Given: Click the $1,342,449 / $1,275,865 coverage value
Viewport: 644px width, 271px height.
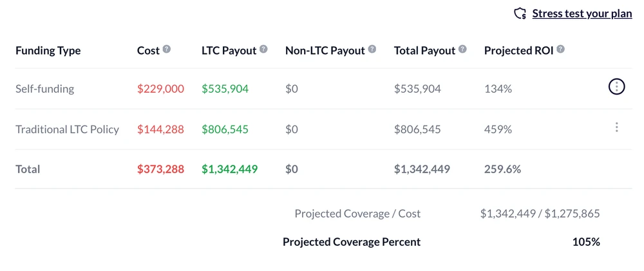Looking at the screenshot, I should click(x=540, y=213).
